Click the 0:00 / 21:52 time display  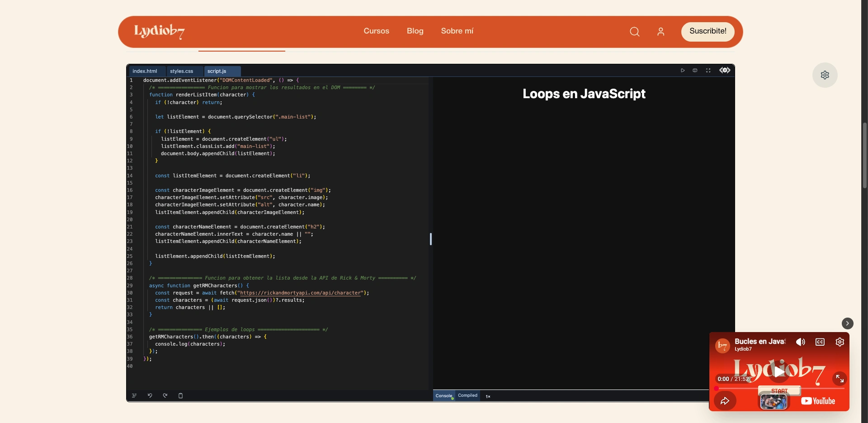click(x=733, y=379)
